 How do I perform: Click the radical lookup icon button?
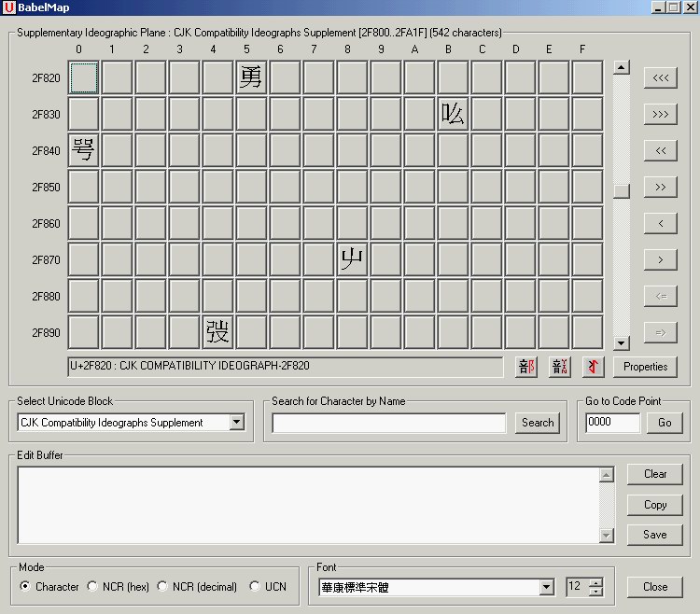tap(525, 367)
